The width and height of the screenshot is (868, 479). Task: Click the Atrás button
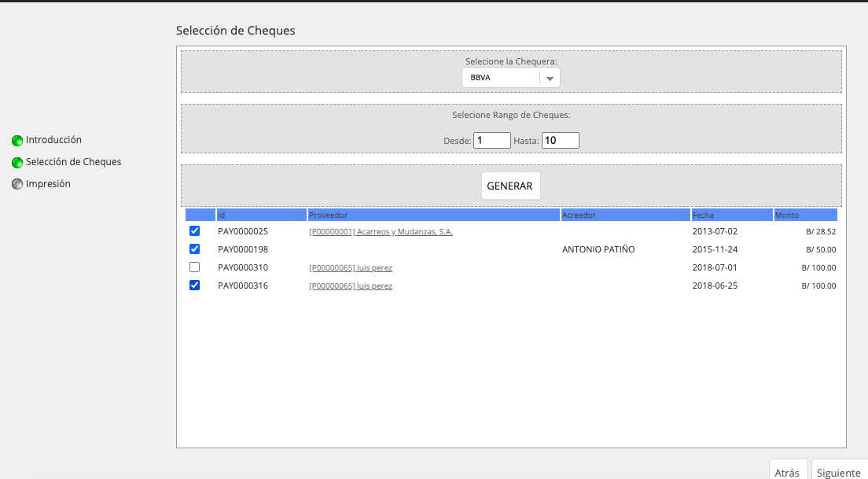coord(787,470)
